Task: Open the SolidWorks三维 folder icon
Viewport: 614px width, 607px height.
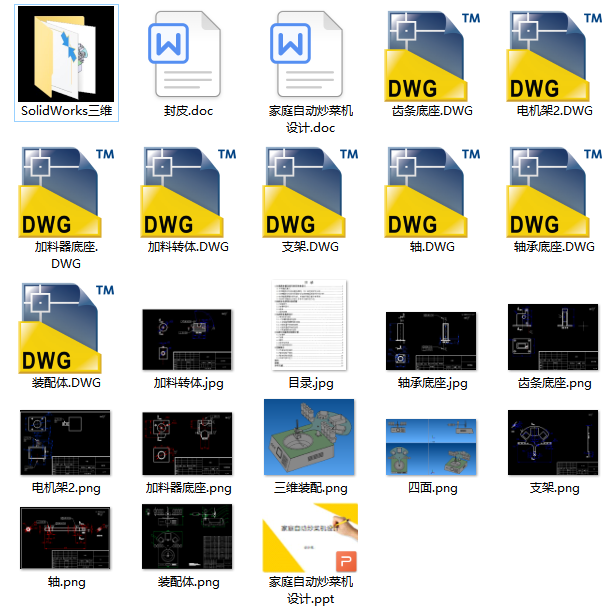Action: (66, 54)
